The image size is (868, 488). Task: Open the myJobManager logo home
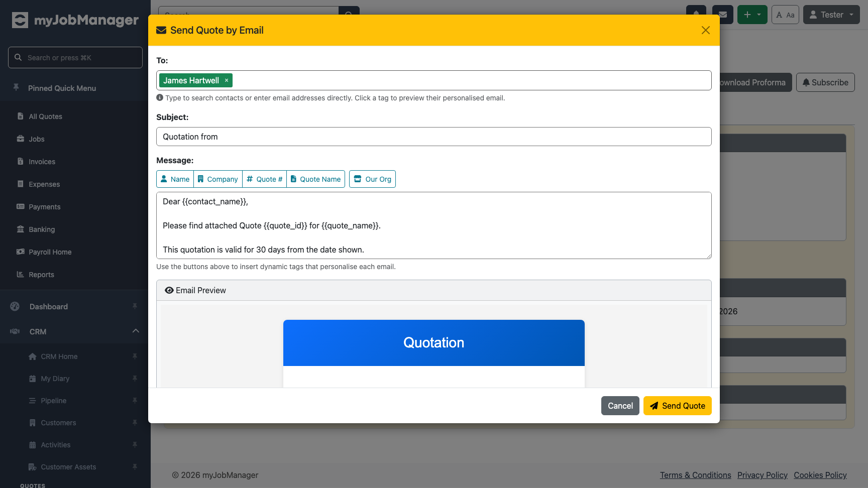[x=75, y=20]
